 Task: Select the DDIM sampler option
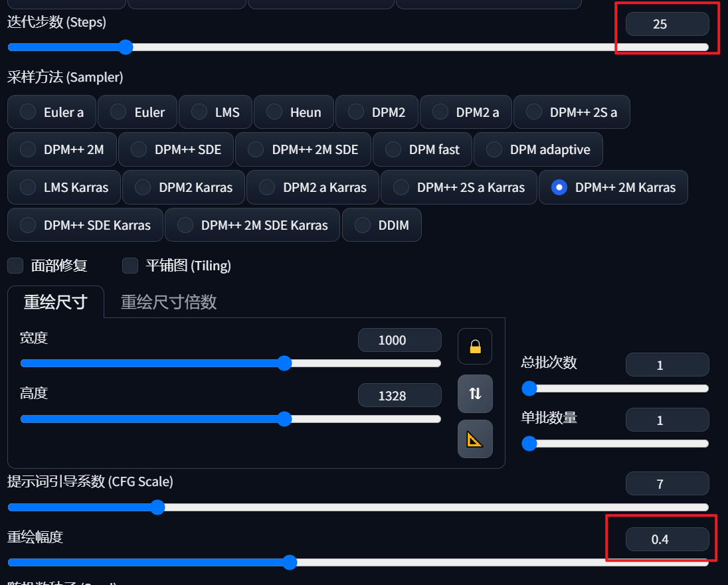click(x=382, y=224)
